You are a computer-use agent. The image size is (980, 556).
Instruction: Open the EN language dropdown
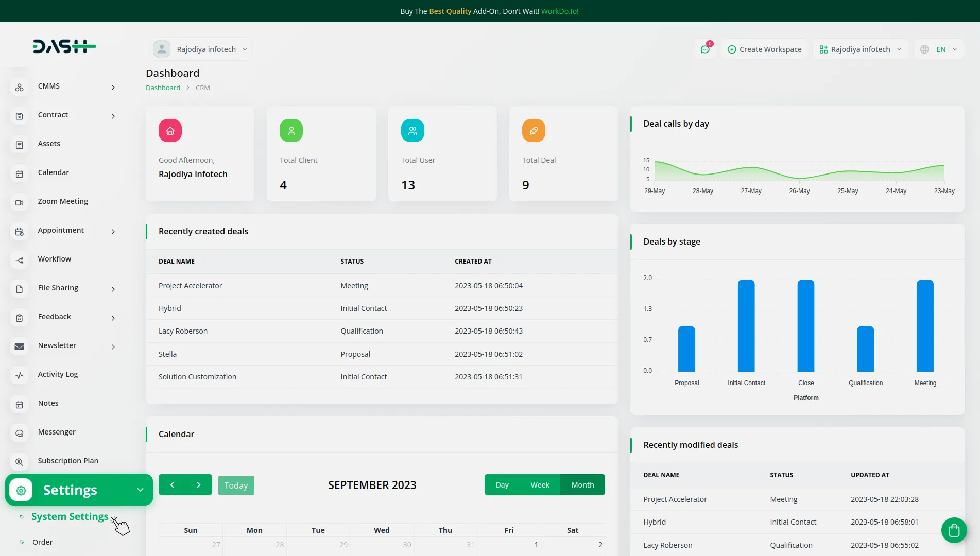940,49
